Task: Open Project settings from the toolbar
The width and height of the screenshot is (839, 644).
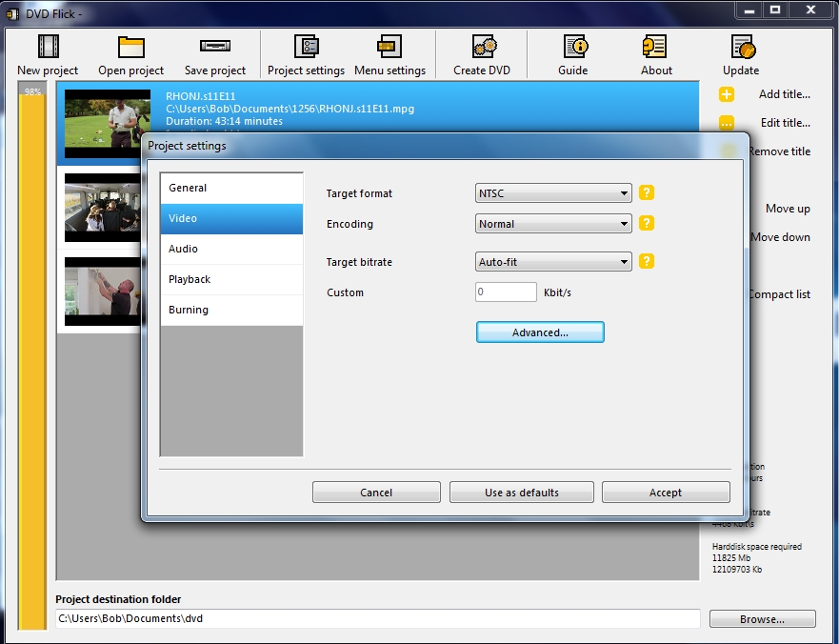Action: (x=306, y=55)
